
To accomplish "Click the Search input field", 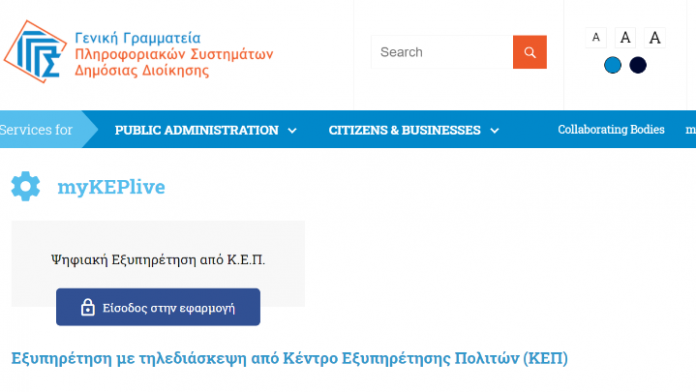I will tap(442, 52).
